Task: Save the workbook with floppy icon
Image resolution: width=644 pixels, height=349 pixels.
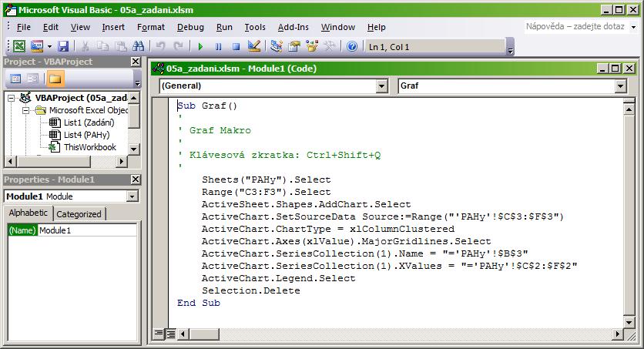Action: coord(63,46)
